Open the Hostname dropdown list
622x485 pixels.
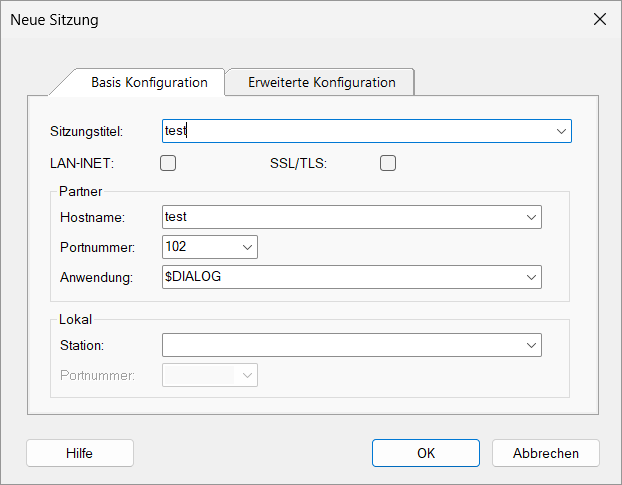point(530,217)
